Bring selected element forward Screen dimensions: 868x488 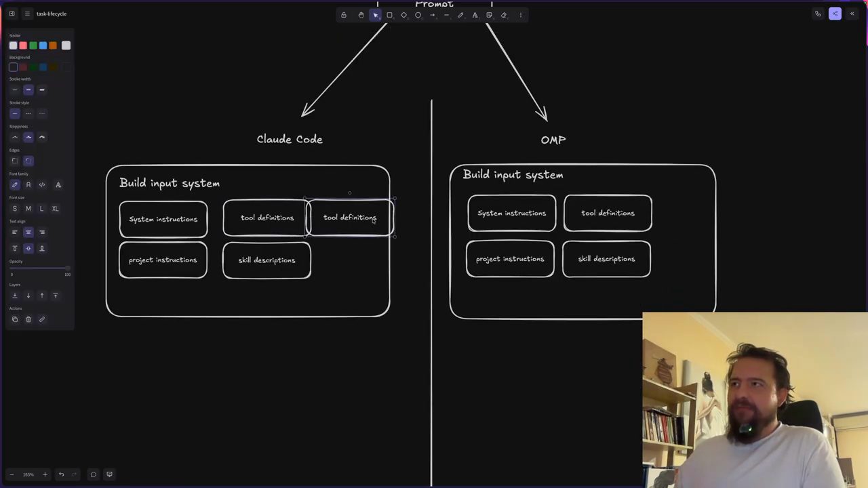[42, 296]
